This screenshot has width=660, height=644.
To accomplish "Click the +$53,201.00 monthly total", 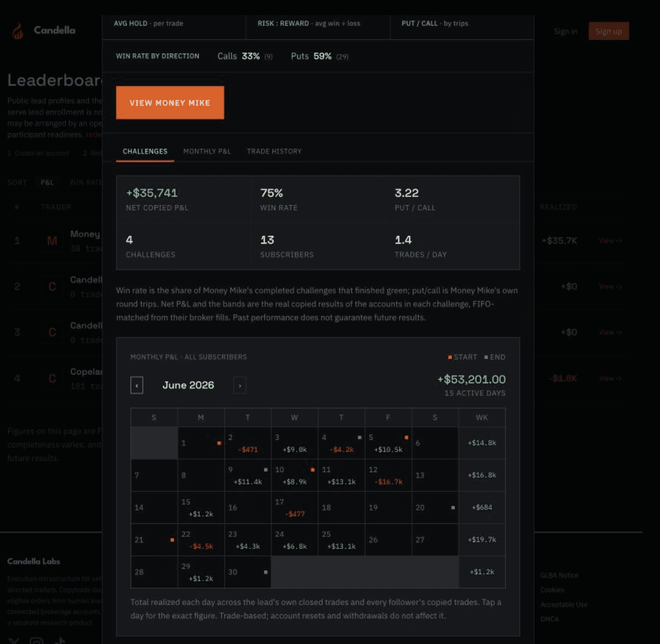I will point(472,380).
